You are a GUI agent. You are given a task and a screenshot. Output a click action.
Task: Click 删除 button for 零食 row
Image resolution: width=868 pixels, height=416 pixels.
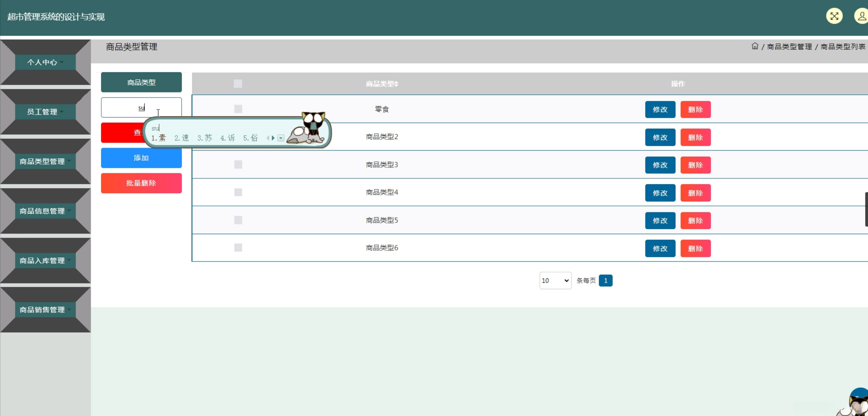tap(695, 110)
